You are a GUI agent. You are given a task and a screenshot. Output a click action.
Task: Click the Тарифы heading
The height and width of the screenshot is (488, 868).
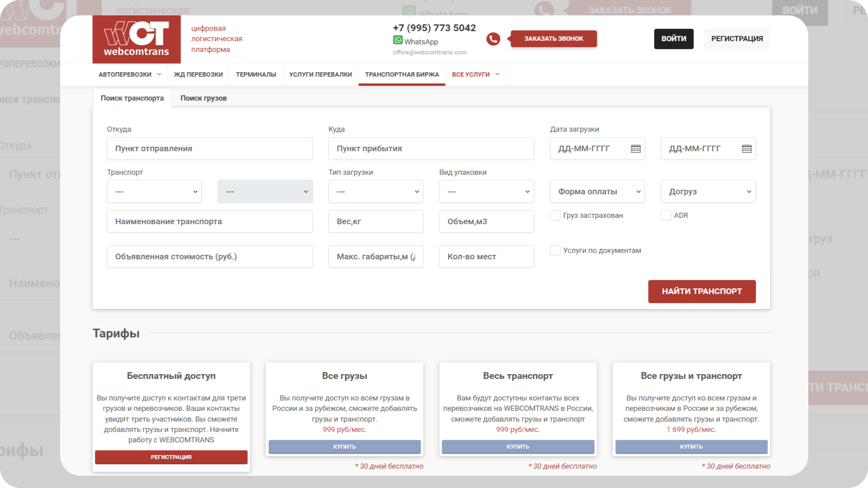coord(116,333)
